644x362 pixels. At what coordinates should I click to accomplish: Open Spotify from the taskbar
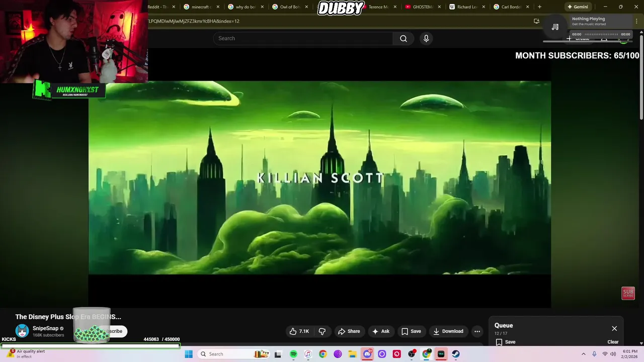point(293,354)
